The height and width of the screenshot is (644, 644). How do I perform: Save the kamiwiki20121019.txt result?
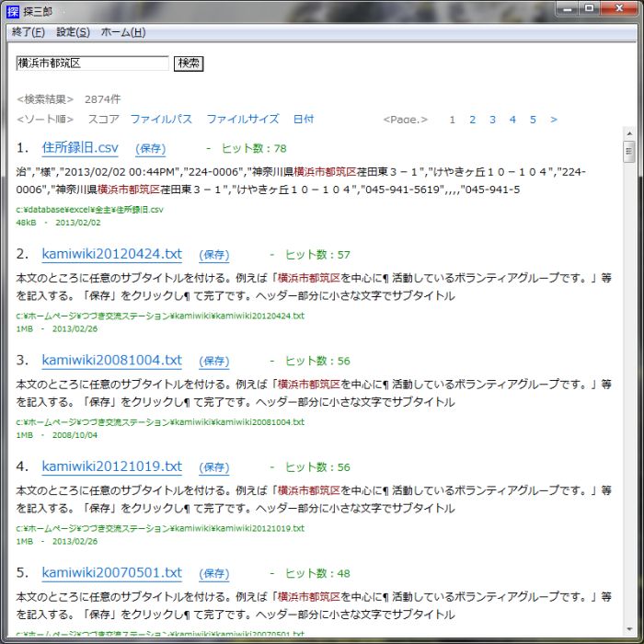[213, 467]
